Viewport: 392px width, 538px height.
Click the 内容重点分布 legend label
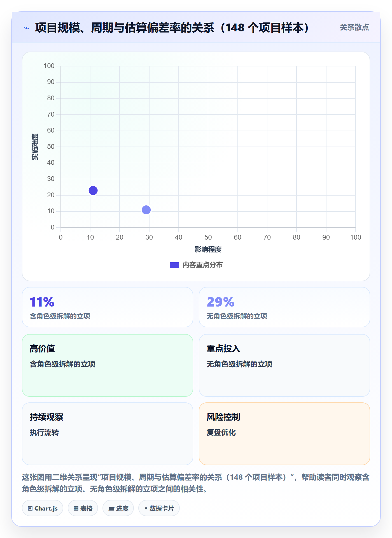pyautogui.click(x=202, y=265)
